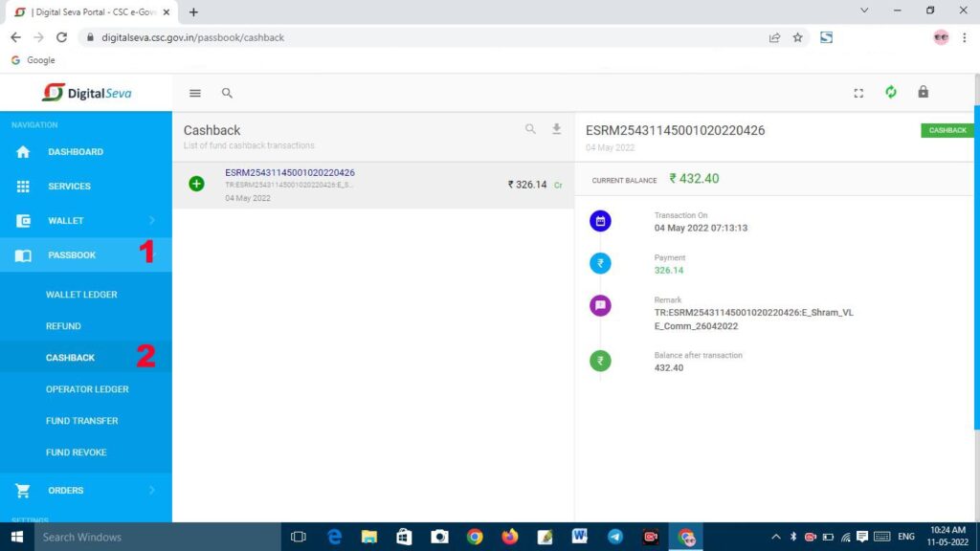The height and width of the screenshot is (551, 980).
Task: Select Refund submenu item
Action: (x=63, y=326)
